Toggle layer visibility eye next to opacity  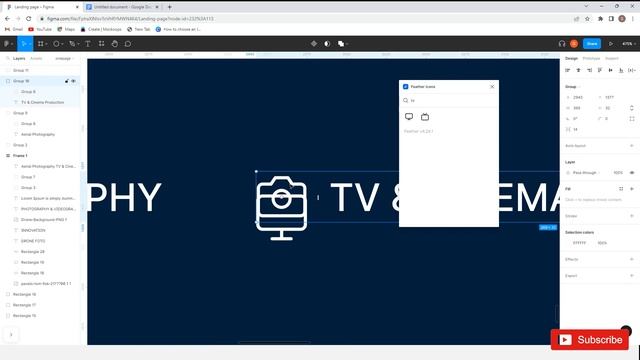click(x=632, y=173)
